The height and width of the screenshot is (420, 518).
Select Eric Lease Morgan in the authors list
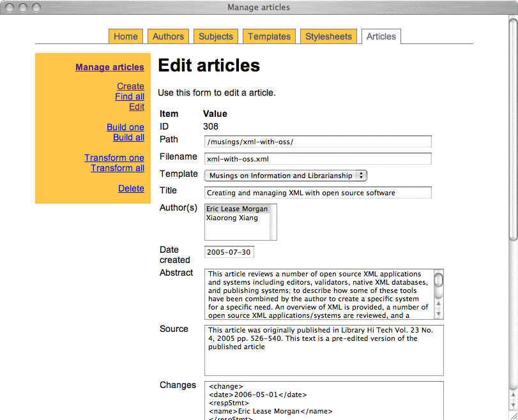[x=237, y=209]
